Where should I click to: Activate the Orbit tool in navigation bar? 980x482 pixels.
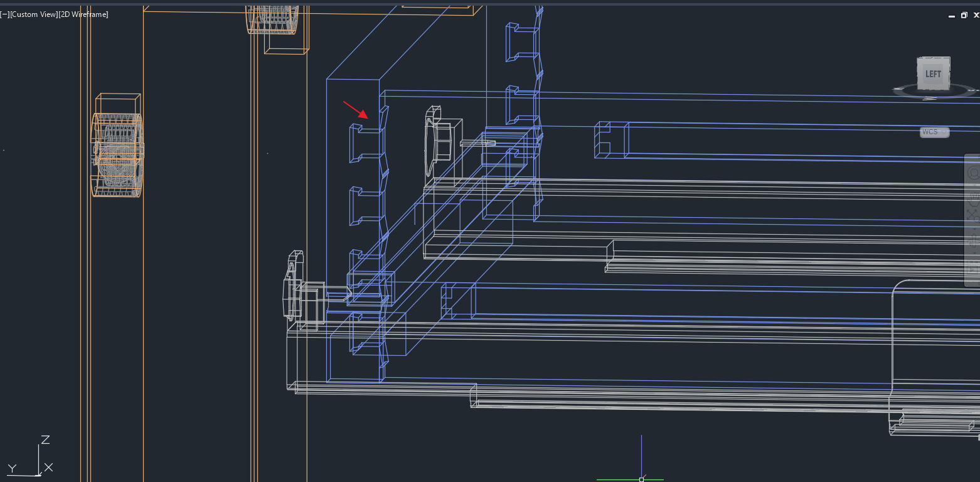[972, 240]
